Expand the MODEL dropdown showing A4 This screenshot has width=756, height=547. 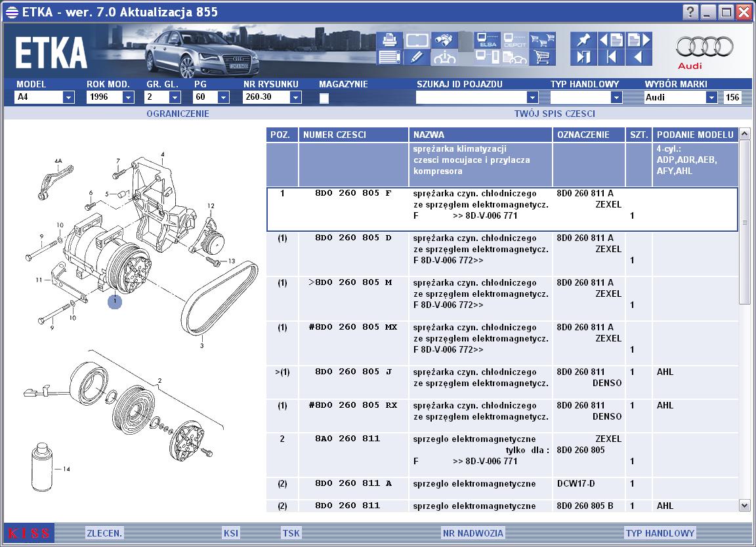[x=68, y=97]
